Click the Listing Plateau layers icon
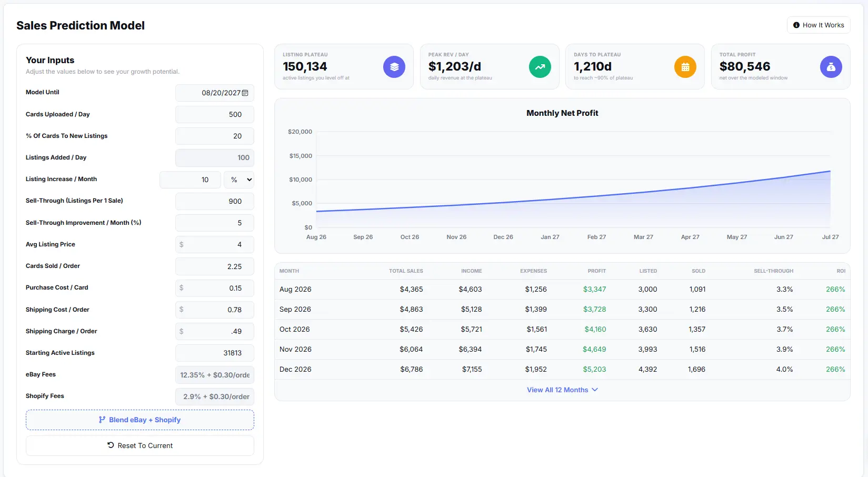The image size is (868, 477). 394,67
